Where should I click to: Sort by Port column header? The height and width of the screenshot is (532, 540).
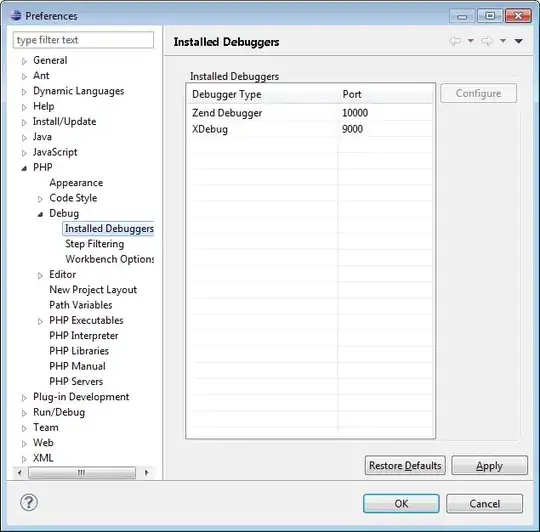click(385, 94)
